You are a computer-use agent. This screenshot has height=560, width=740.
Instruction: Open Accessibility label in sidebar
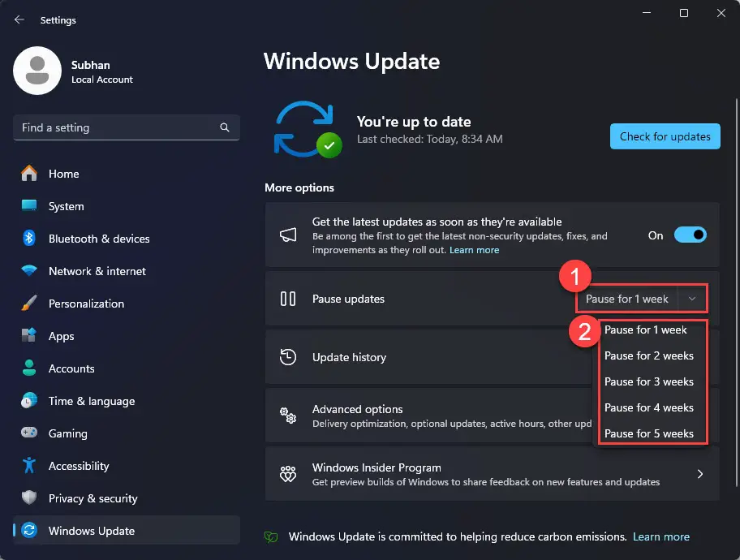(x=79, y=466)
